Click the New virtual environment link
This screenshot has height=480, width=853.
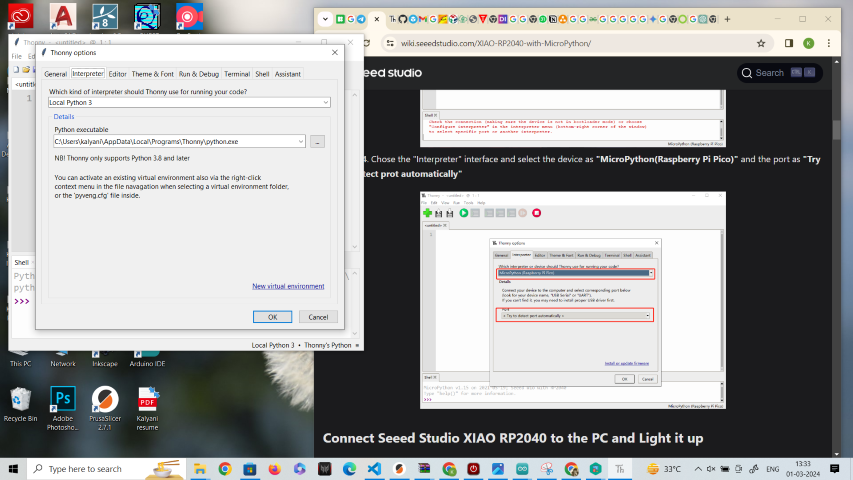tap(288, 286)
